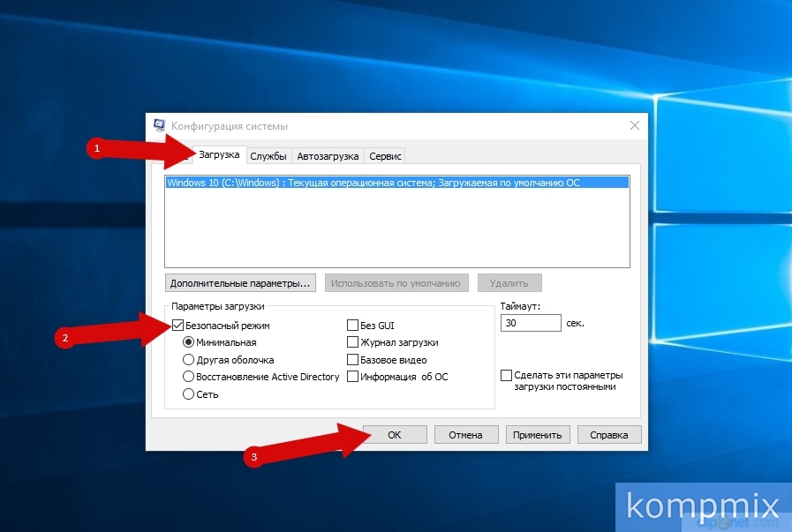Choose the Сеть radio option
This screenshot has width=792, height=532.
(x=188, y=394)
